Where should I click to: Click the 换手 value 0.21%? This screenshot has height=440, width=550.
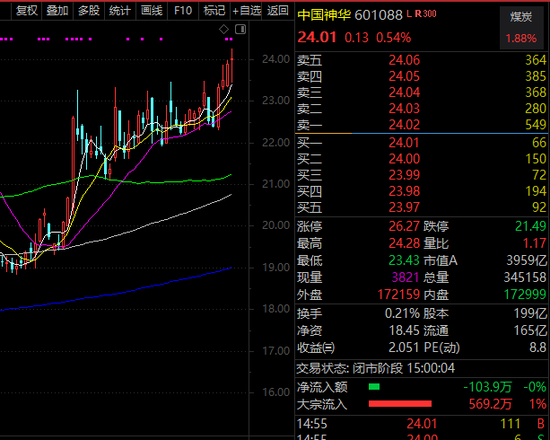click(x=402, y=313)
